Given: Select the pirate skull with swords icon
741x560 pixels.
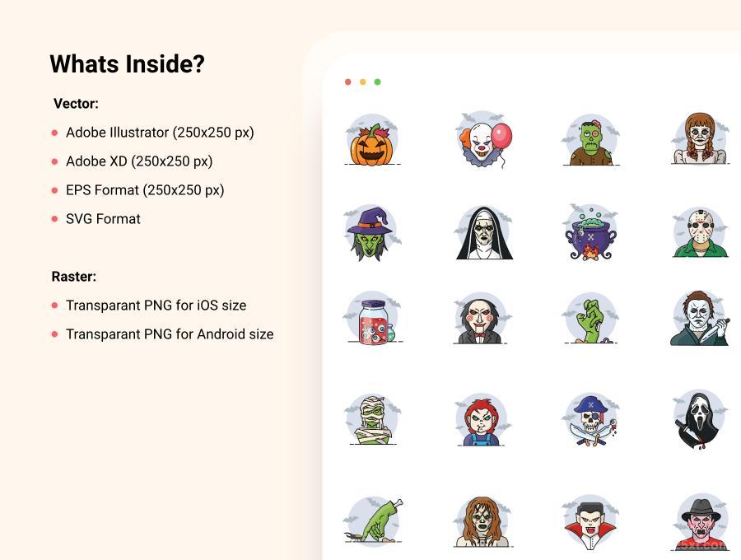Looking at the screenshot, I should (x=590, y=420).
